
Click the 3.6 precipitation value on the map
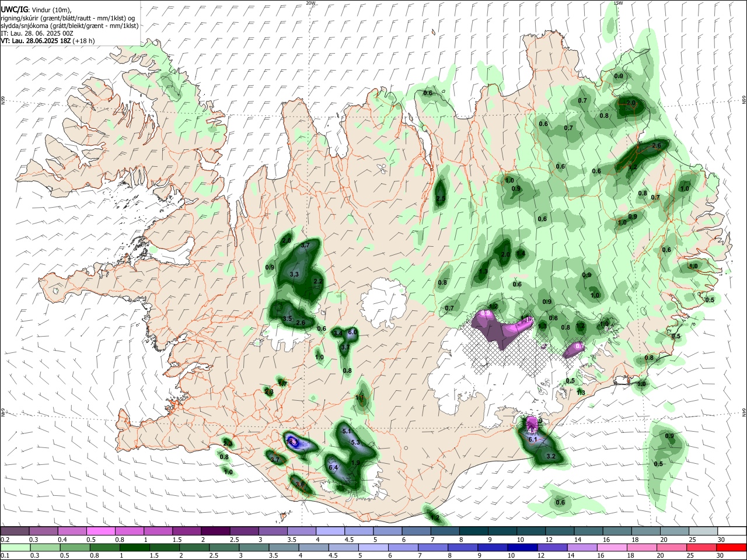pyautogui.click(x=300, y=484)
